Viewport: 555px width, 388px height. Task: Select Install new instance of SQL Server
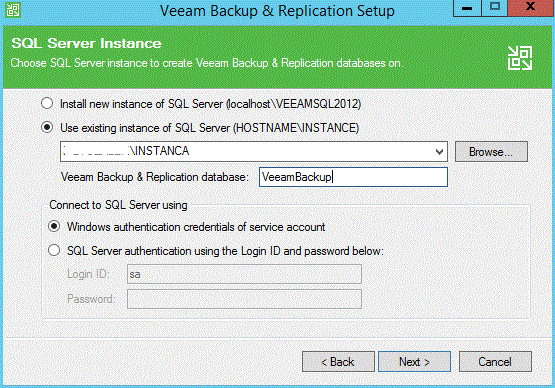[47, 103]
